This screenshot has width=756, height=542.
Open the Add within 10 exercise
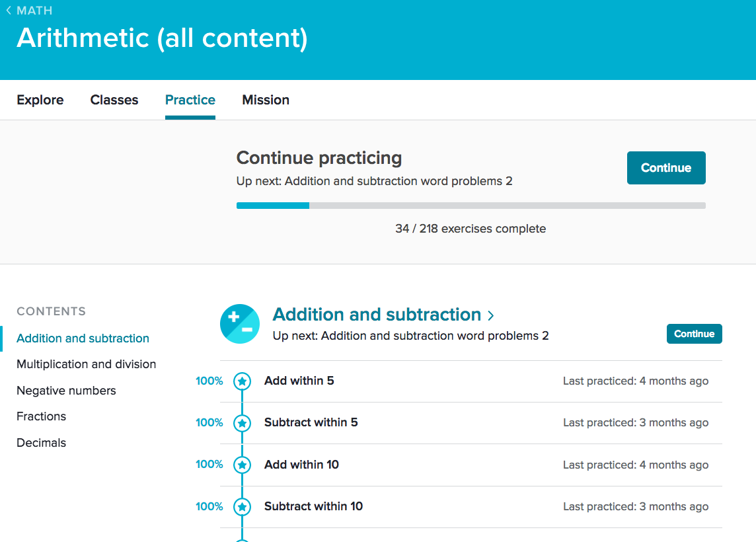pyautogui.click(x=301, y=465)
